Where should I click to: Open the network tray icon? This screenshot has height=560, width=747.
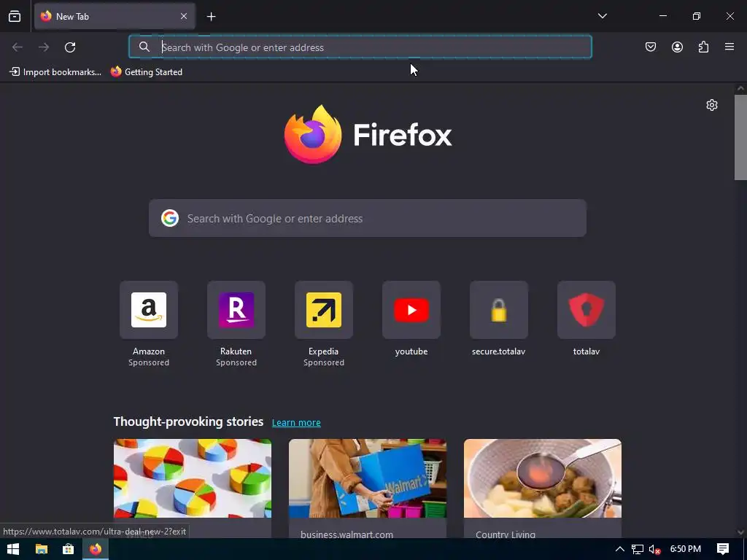tap(637, 549)
